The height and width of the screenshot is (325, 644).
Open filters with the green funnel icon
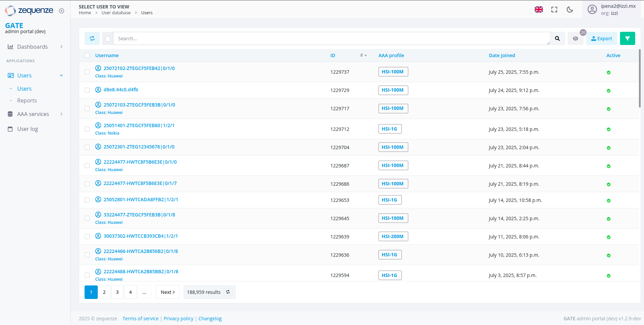click(627, 38)
